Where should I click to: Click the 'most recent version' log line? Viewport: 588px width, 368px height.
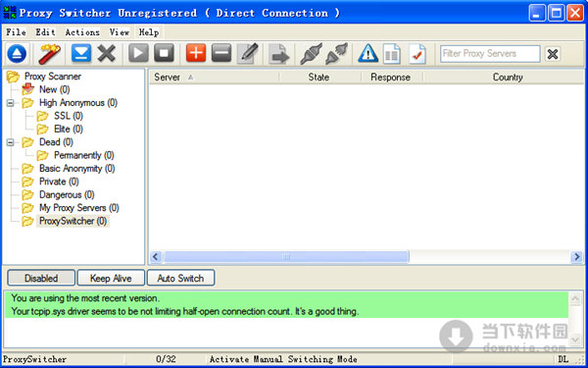(85, 298)
